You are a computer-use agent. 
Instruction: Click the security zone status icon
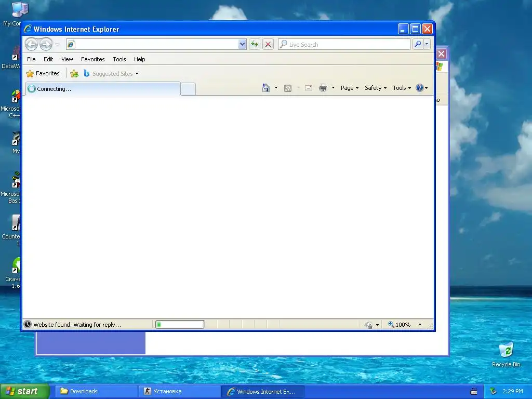pos(368,325)
